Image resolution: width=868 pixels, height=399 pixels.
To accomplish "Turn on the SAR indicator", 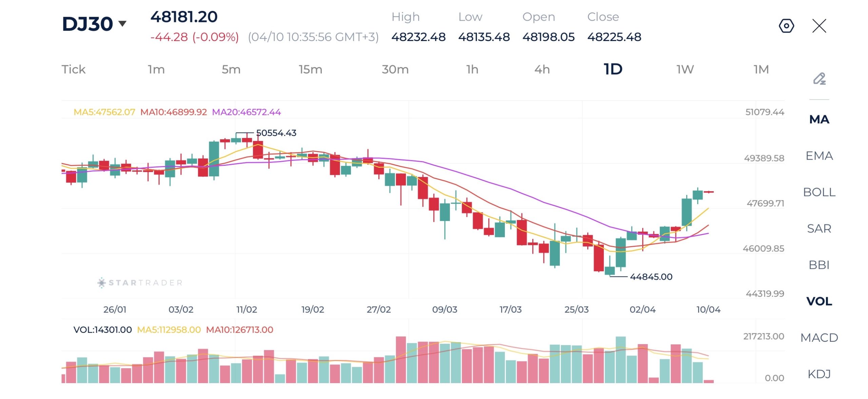I will pyautogui.click(x=819, y=228).
